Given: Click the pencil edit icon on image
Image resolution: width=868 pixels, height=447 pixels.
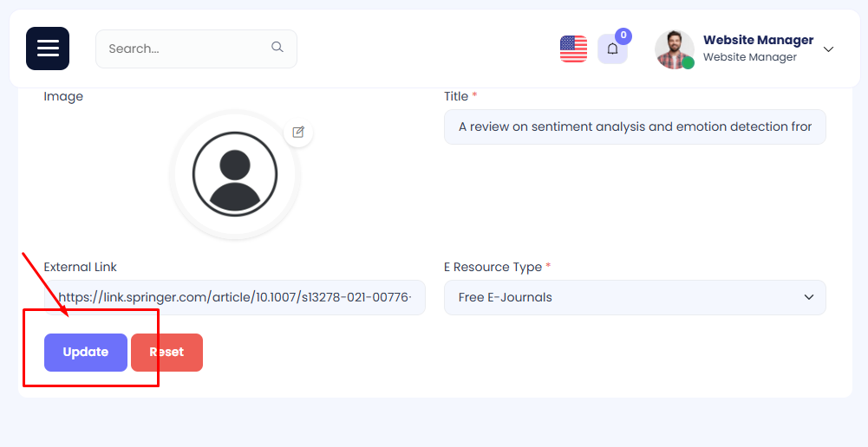Looking at the screenshot, I should [x=298, y=132].
